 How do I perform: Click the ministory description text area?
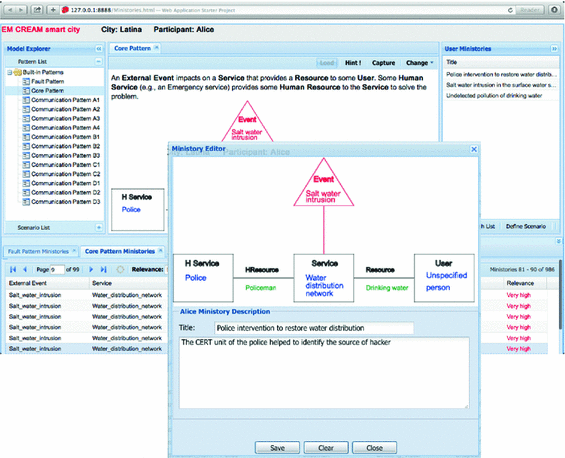324,373
